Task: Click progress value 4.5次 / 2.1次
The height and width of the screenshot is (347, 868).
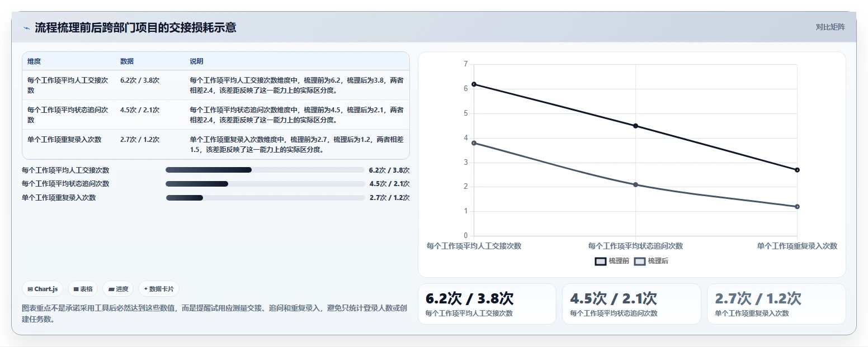Action: point(389,184)
